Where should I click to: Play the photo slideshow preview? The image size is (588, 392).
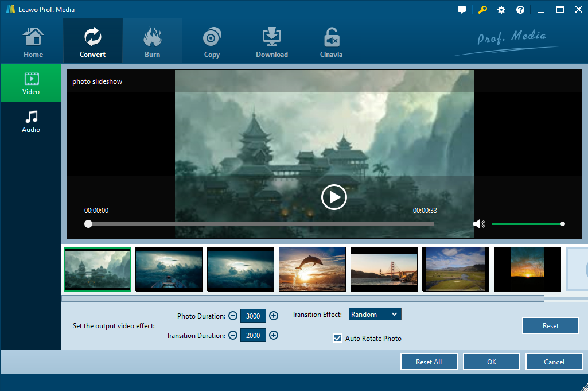(334, 197)
